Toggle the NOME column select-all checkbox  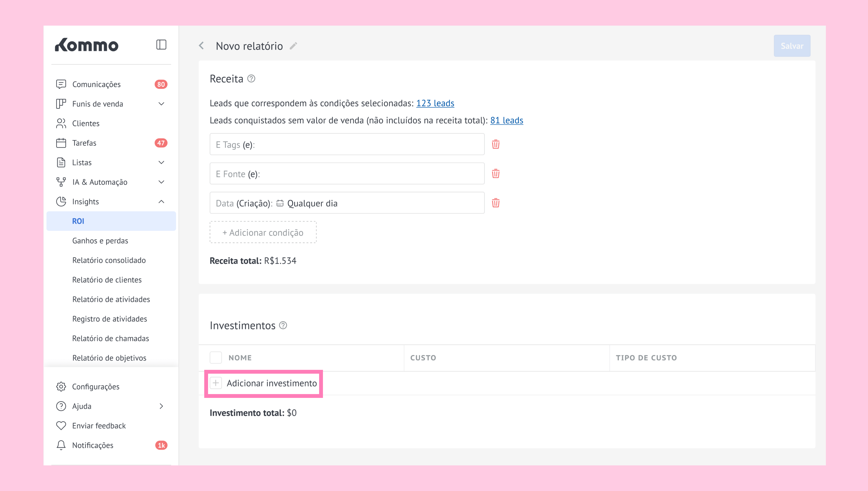pos(216,357)
